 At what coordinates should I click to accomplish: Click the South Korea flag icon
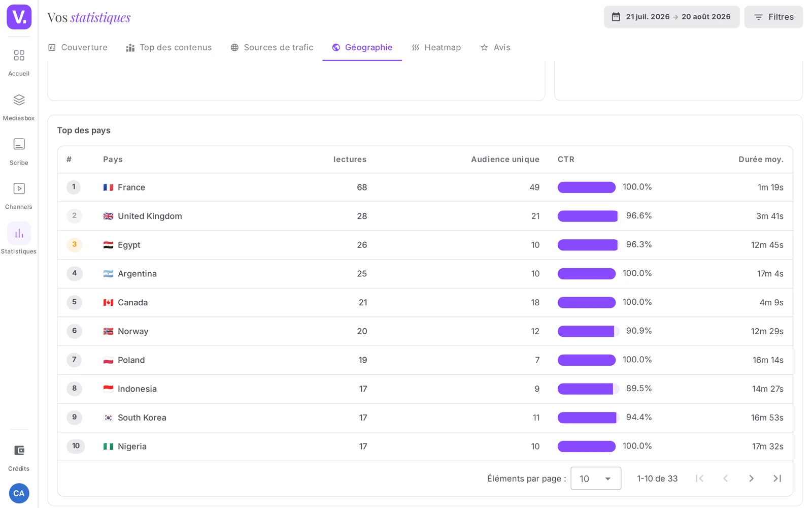pos(108,418)
